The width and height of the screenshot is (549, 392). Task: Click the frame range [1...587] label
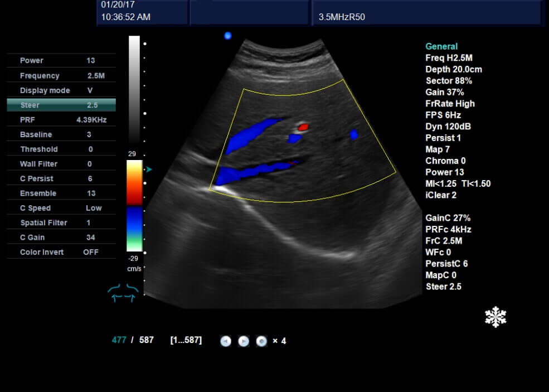click(x=186, y=340)
